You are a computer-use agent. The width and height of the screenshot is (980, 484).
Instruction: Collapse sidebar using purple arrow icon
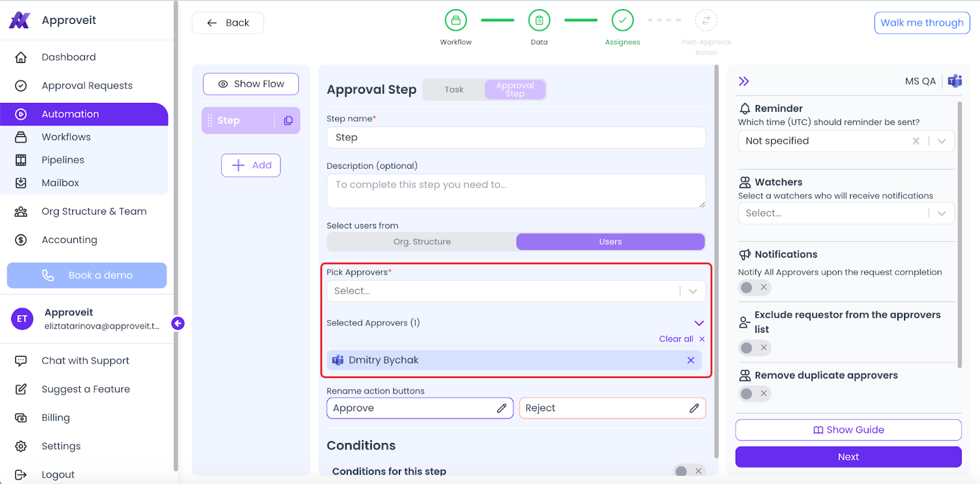[178, 323]
